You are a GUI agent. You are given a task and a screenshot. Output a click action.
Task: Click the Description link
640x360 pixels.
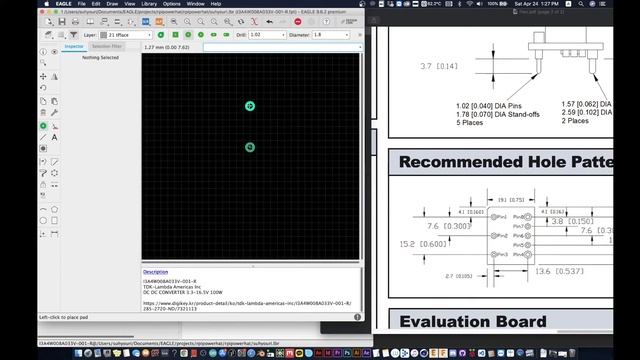point(156,272)
